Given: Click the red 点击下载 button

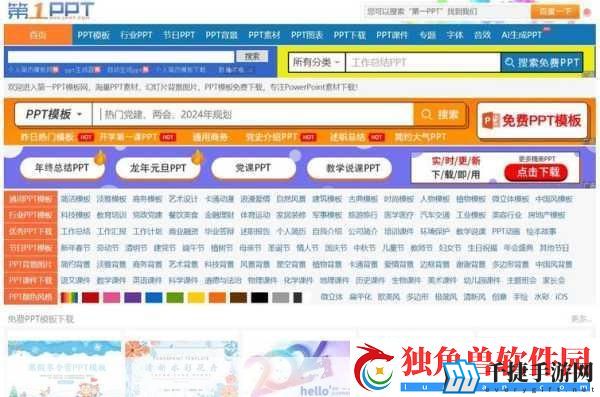Looking at the screenshot, I should pyautogui.click(x=536, y=173).
